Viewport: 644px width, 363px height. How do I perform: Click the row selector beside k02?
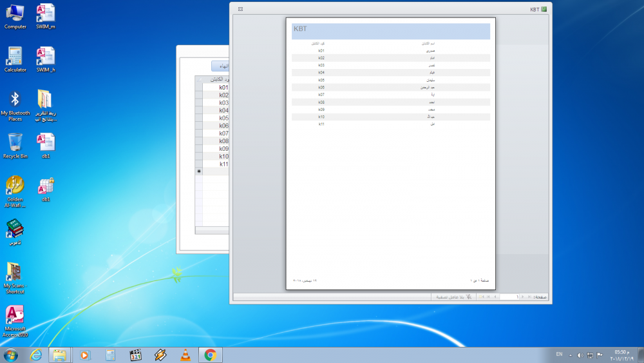click(x=199, y=95)
